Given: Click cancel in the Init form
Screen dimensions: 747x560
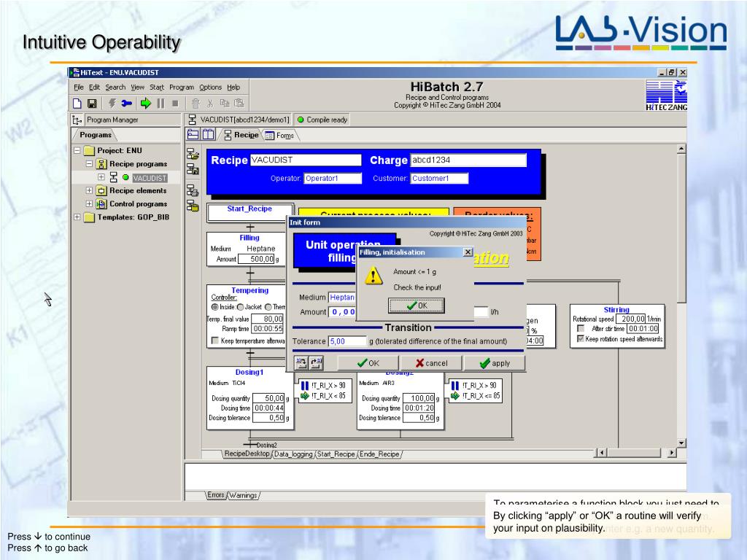Looking at the screenshot, I should coord(431,363).
